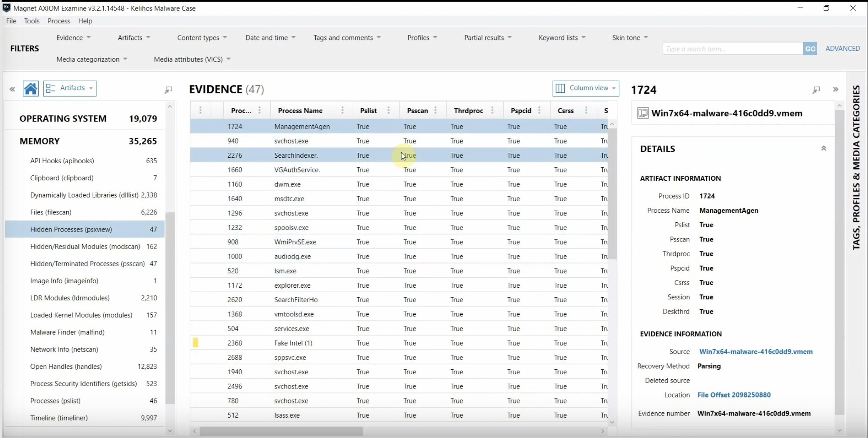Select Hidden/Residual Modules (modscan) category
Image resolution: width=868 pixels, height=438 pixels.
pos(85,246)
